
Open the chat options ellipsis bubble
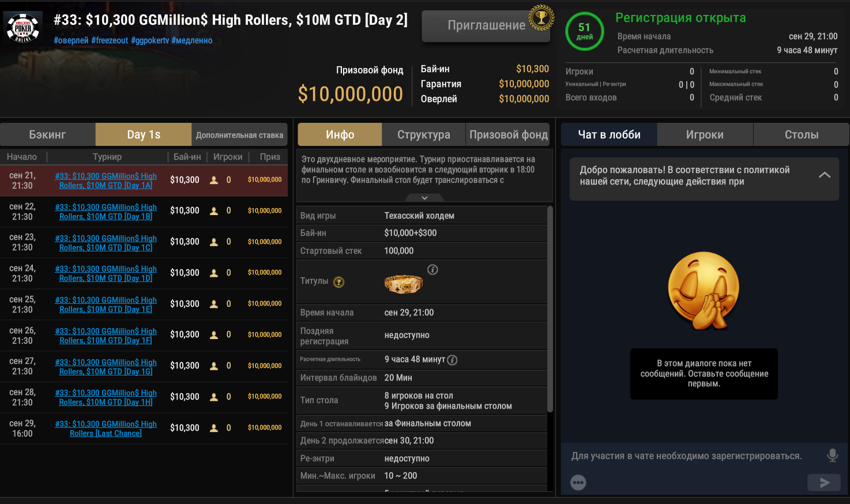point(578,483)
